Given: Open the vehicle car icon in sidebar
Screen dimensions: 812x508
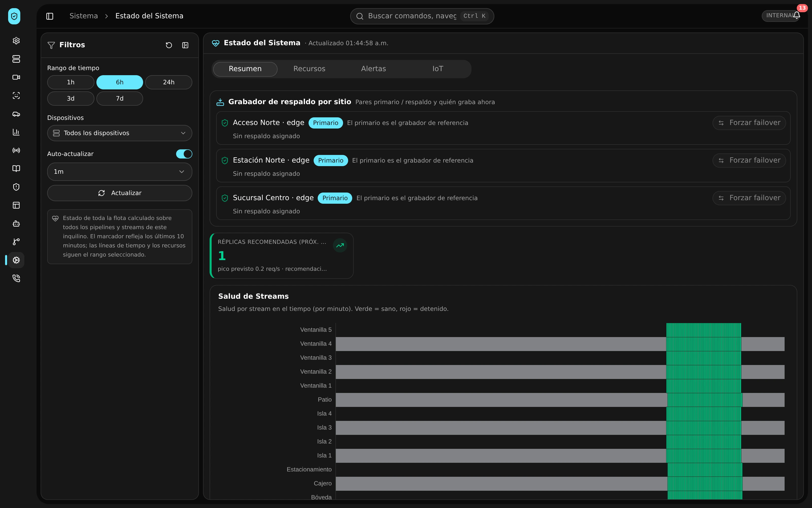Looking at the screenshot, I should [16, 114].
